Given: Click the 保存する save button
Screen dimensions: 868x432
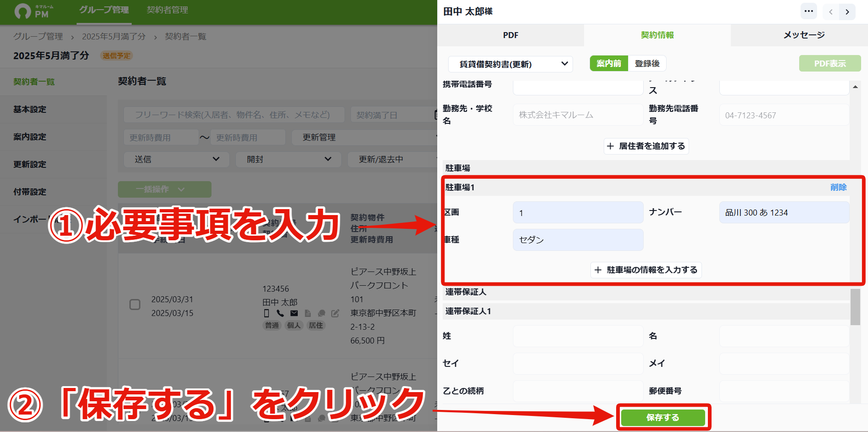Looking at the screenshot, I should (663, 417).
